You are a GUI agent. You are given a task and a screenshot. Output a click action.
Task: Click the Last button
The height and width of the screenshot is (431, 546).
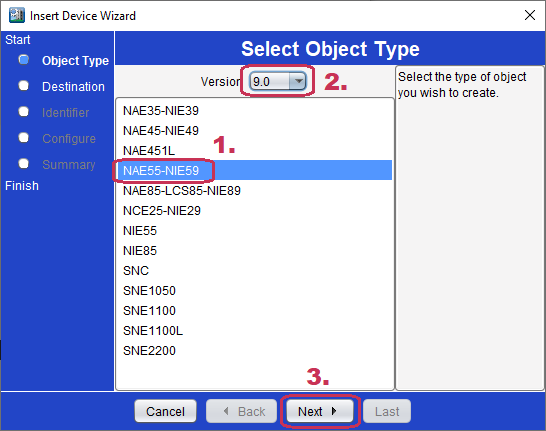(x=387, y=412)
